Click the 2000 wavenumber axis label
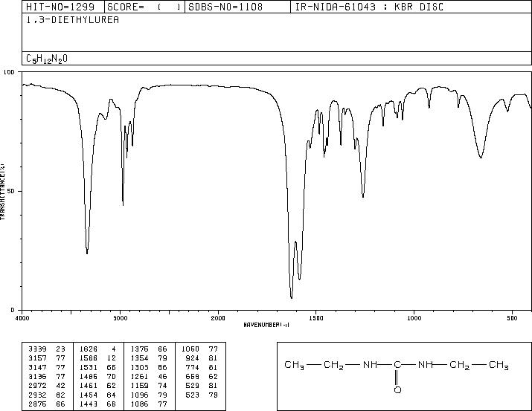Screen dimensions: 532x411 click(x=218, y=318)
